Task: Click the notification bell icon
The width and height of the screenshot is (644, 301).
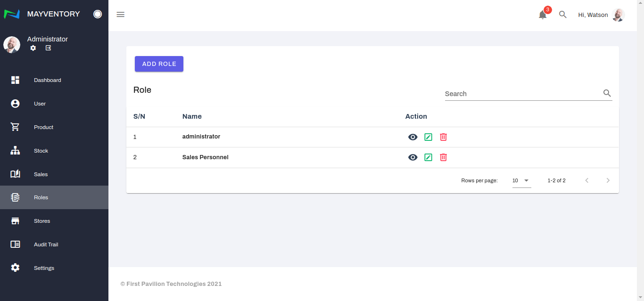Action: (543, 15)
